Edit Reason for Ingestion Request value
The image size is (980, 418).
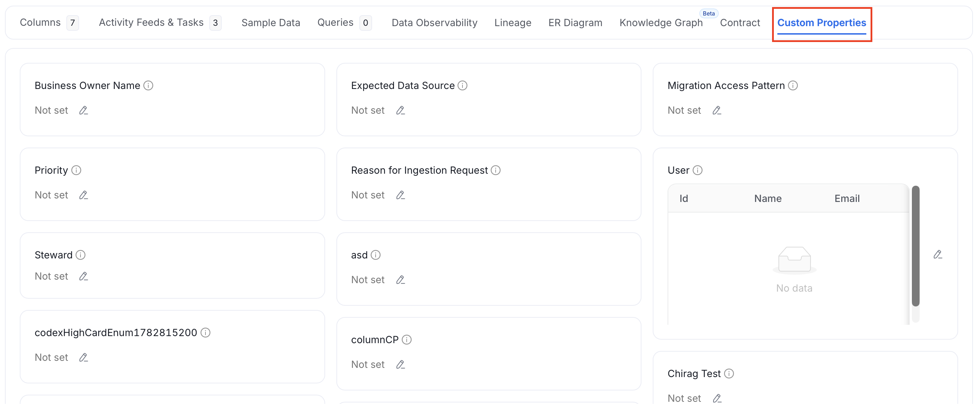pos(400,195)
